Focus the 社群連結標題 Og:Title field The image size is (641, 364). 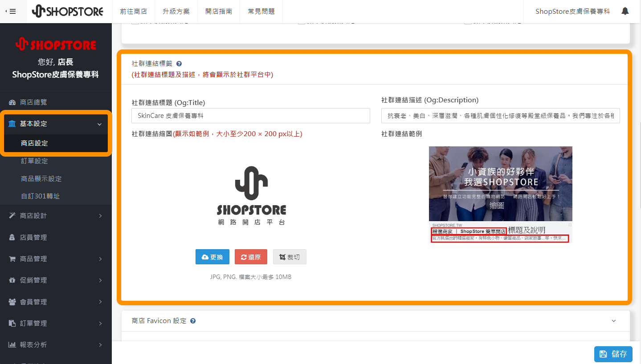251,116
